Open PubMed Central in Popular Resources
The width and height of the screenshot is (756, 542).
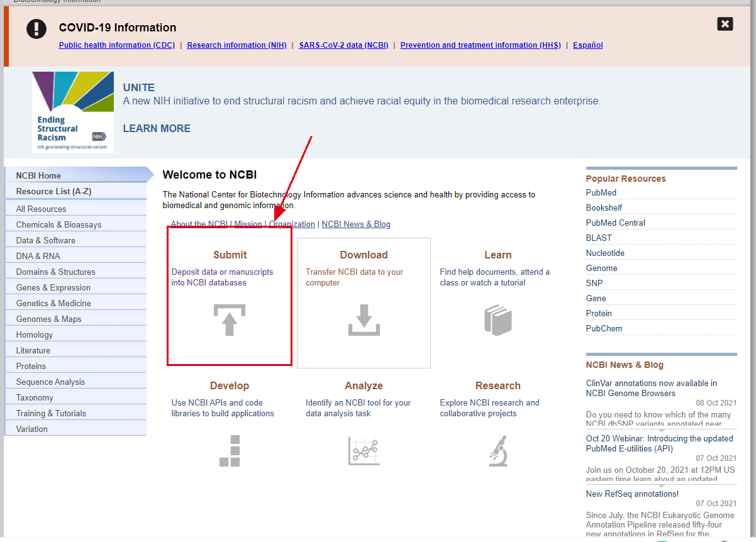point(616,223)
